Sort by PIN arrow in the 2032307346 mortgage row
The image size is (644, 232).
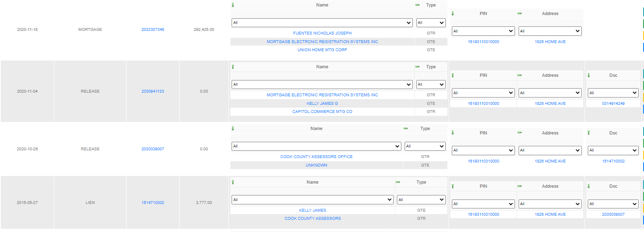[x=453, y=14]
